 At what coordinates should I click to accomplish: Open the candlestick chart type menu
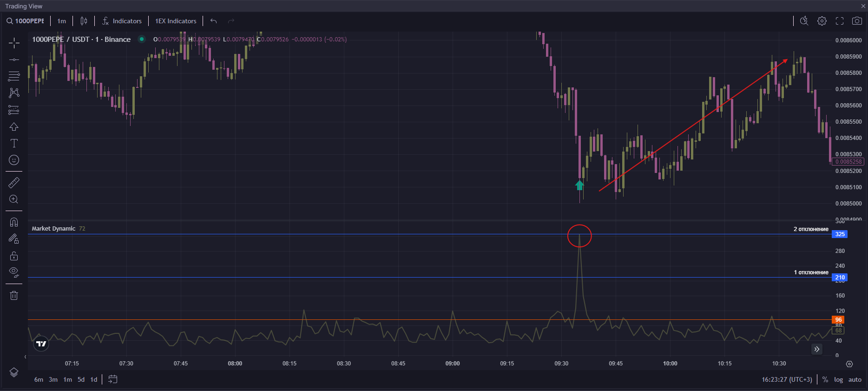tap(84, 21)
